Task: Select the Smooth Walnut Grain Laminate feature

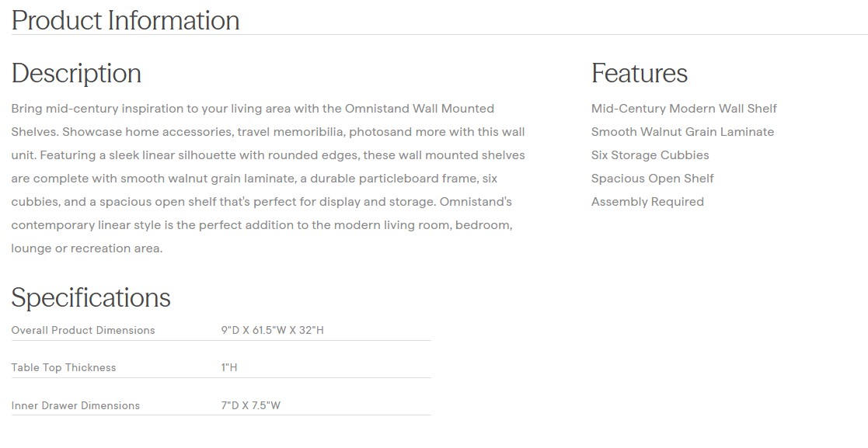Action: (682, 132)
